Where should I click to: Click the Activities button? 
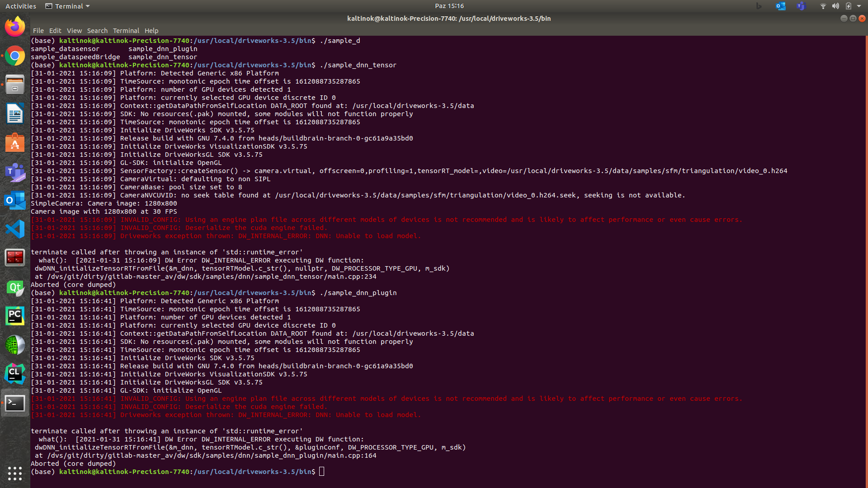(x=21, y=6)
